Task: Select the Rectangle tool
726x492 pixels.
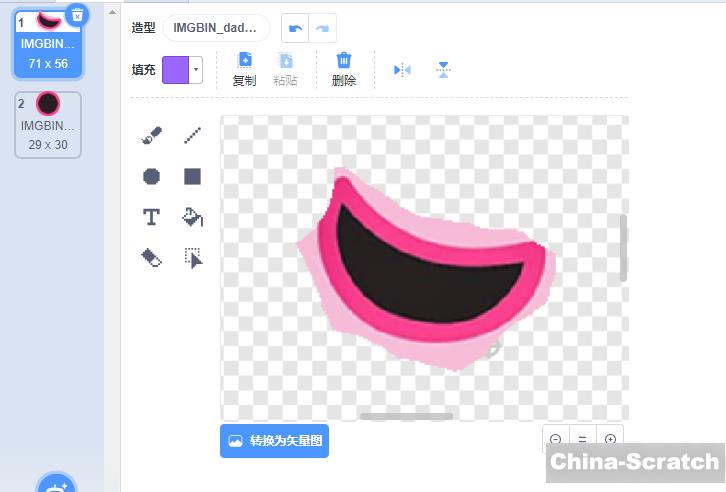Action: 193,177
